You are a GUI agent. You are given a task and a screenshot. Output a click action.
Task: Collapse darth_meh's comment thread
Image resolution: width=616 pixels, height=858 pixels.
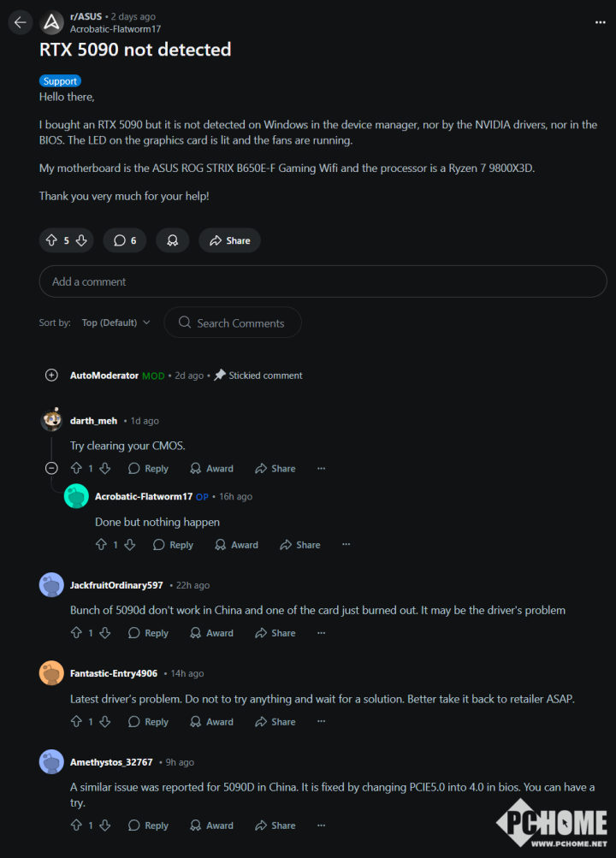point(51,468)
